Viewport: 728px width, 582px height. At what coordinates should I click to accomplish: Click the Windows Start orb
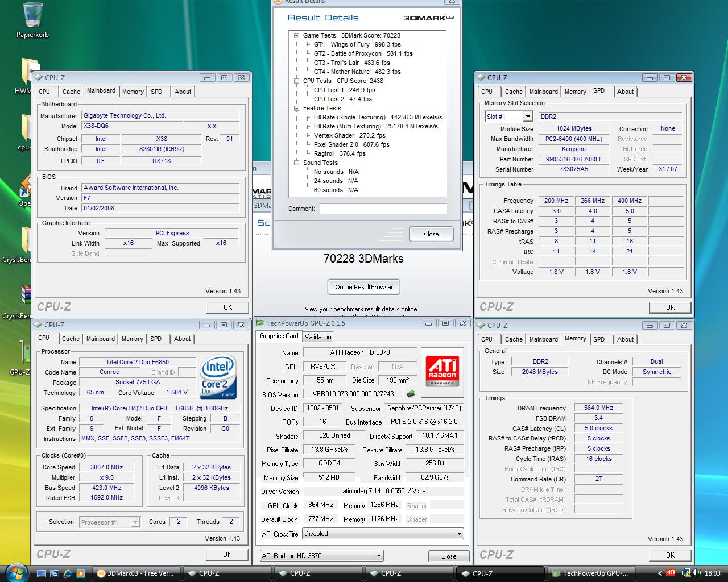[x=17, y=572]
